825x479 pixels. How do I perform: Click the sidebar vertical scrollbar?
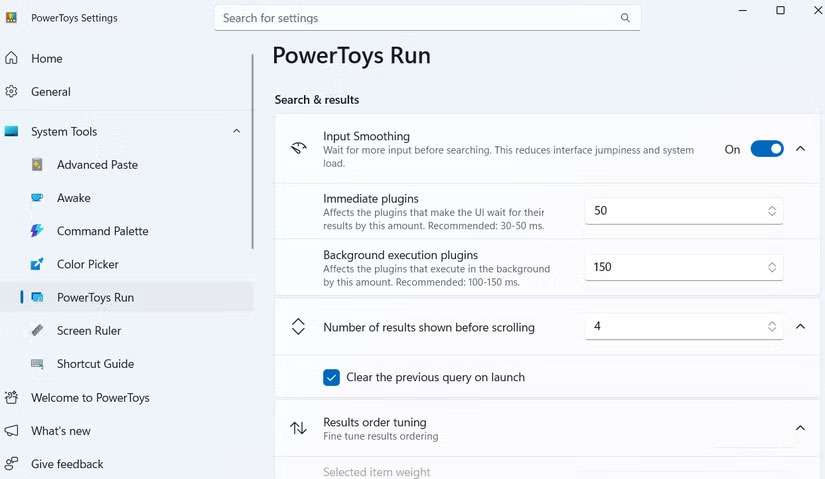tap(253, 152)
